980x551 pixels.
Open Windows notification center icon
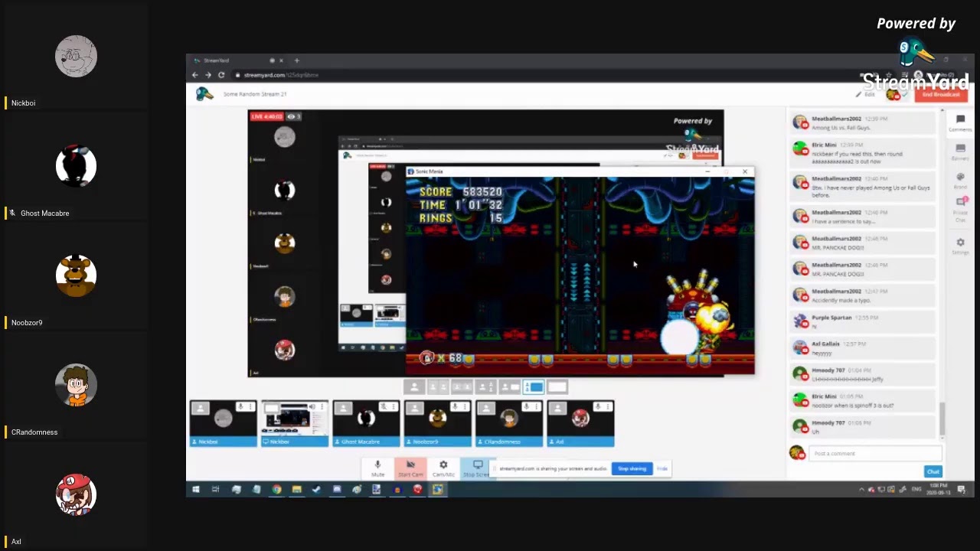click(962, 490)
